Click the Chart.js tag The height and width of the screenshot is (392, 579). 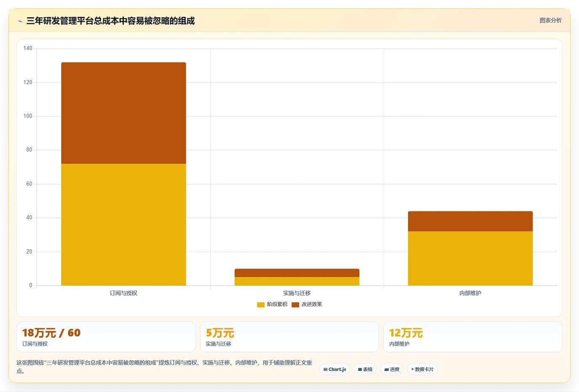click(x=335, y=369)
